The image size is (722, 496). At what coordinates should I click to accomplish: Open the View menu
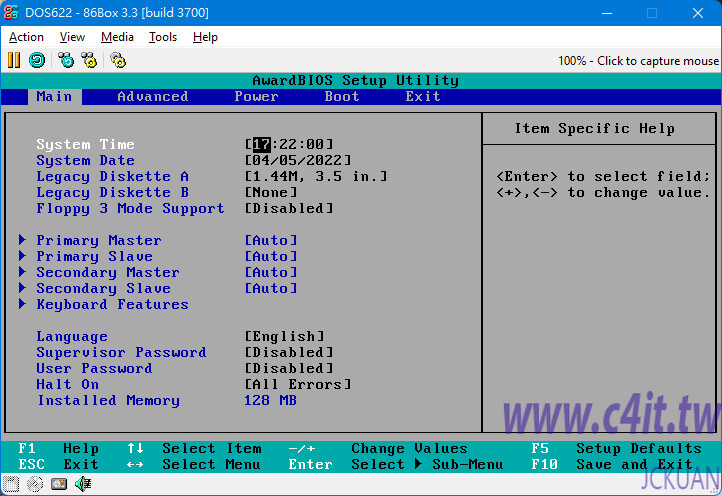tap(72, 37)
